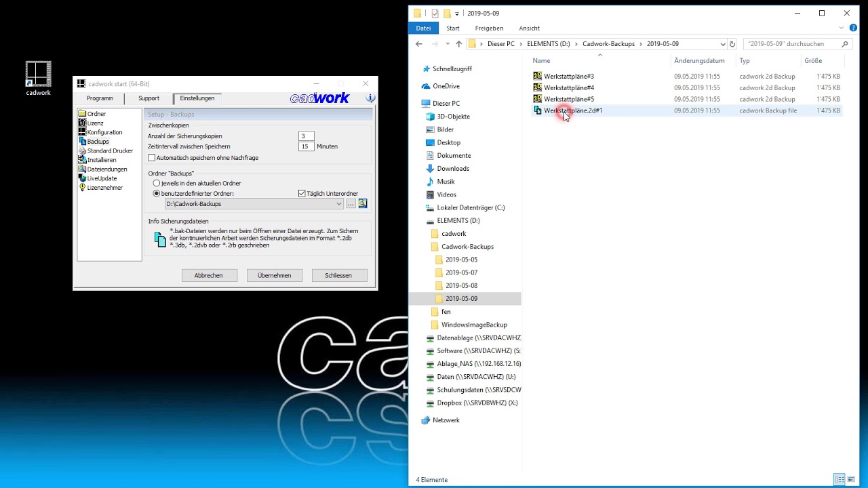Click Zeitintervall minutes field

click(306, 146)
